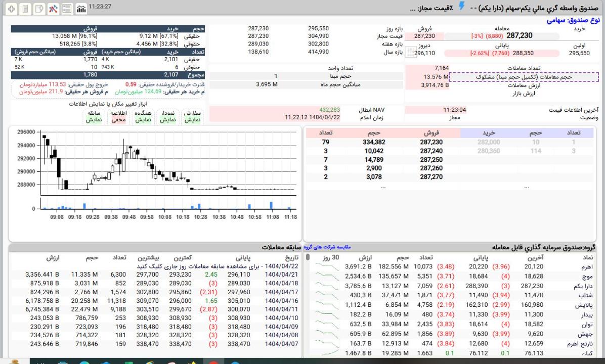Open history row dated 1404/04/21
The image size is (605, 364).
tap(282, 275)
